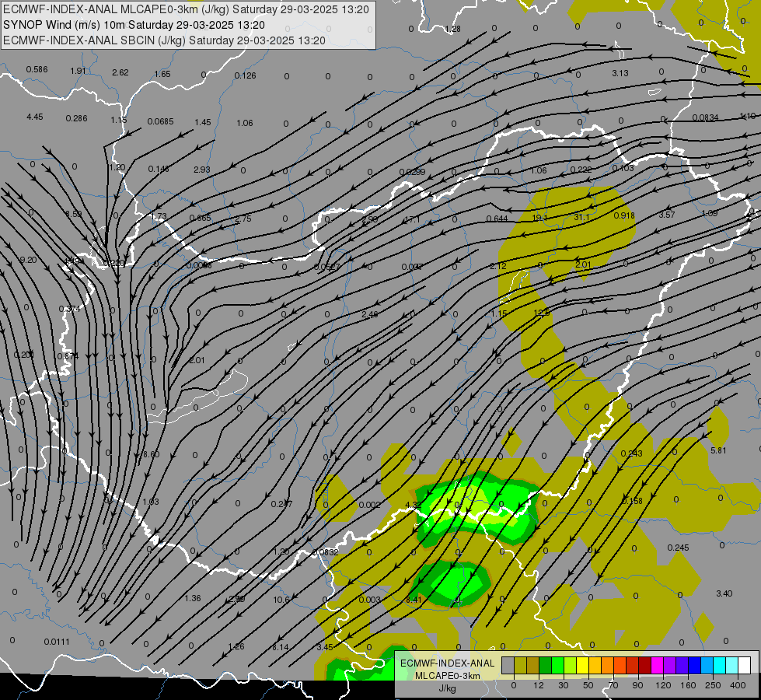Viewport: 761px width, 700px height.
Task: Click the map value 1.91
Action: click(79, 71)
